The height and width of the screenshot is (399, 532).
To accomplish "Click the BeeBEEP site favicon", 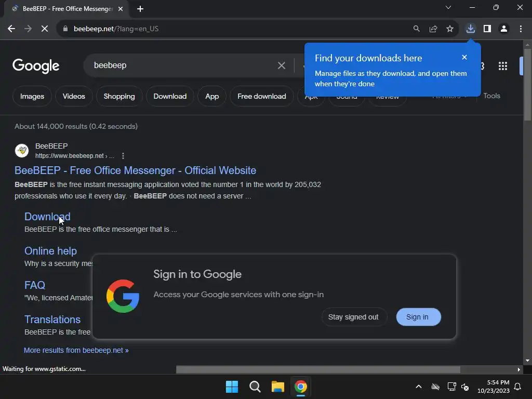I will 22,150.
